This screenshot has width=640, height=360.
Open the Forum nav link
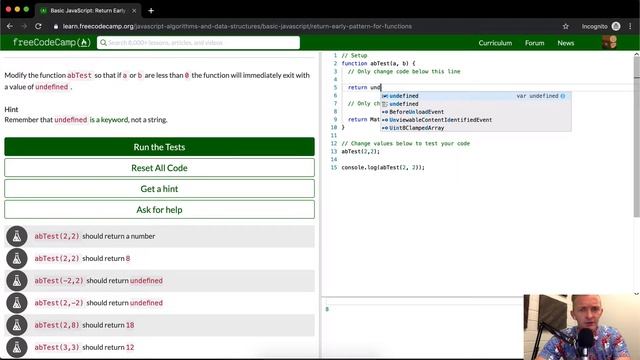click(534, 43)
